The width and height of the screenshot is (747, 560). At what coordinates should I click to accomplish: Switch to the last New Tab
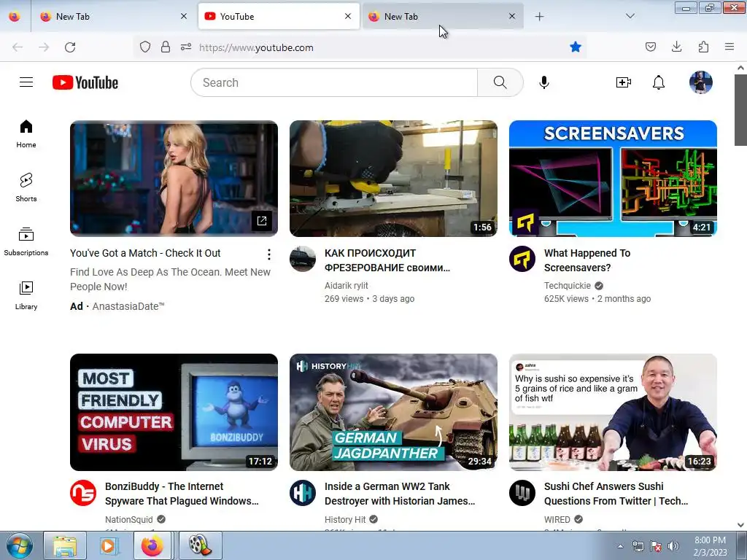tap(443, 17)
